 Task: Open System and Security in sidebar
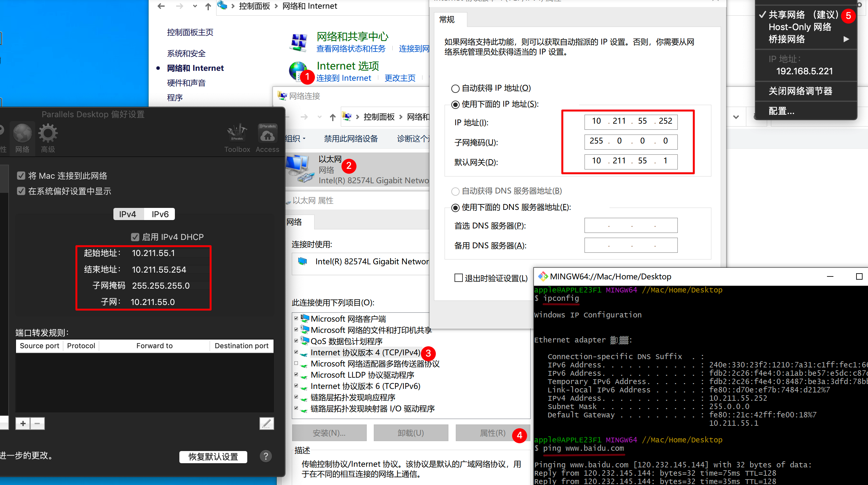[x=186, y=53]
